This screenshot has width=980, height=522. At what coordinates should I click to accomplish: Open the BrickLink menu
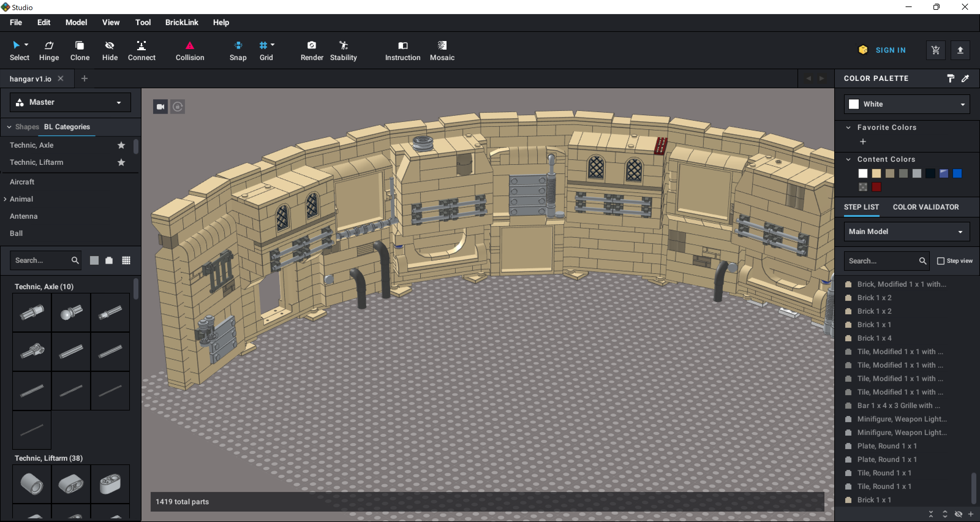[182, 22]
